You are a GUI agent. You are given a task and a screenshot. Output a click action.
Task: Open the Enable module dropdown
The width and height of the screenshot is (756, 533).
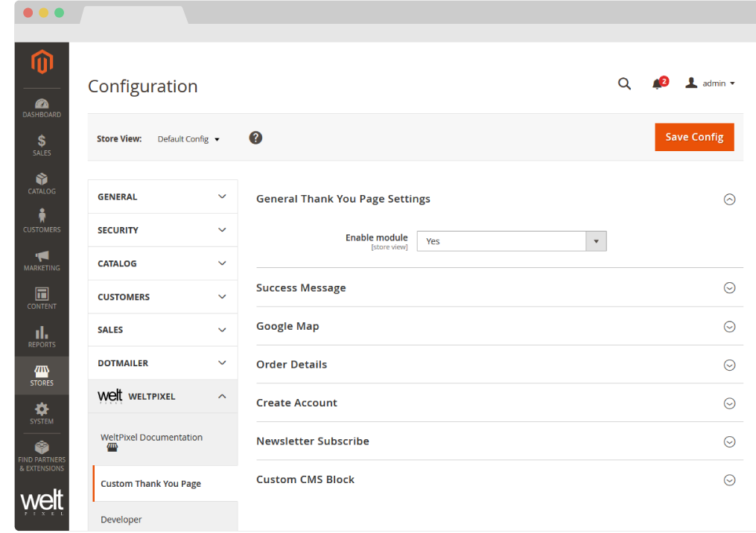tap(596, 240)
